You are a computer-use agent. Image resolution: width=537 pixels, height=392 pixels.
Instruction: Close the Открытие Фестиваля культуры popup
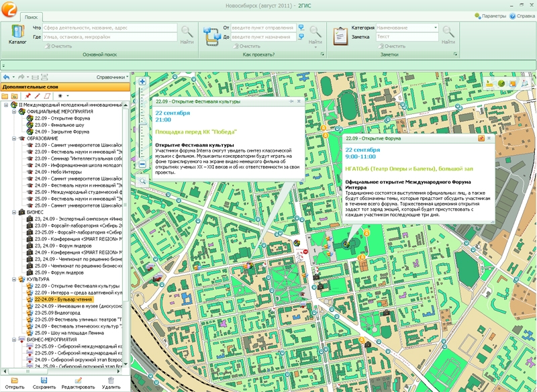tap(299, 101)
